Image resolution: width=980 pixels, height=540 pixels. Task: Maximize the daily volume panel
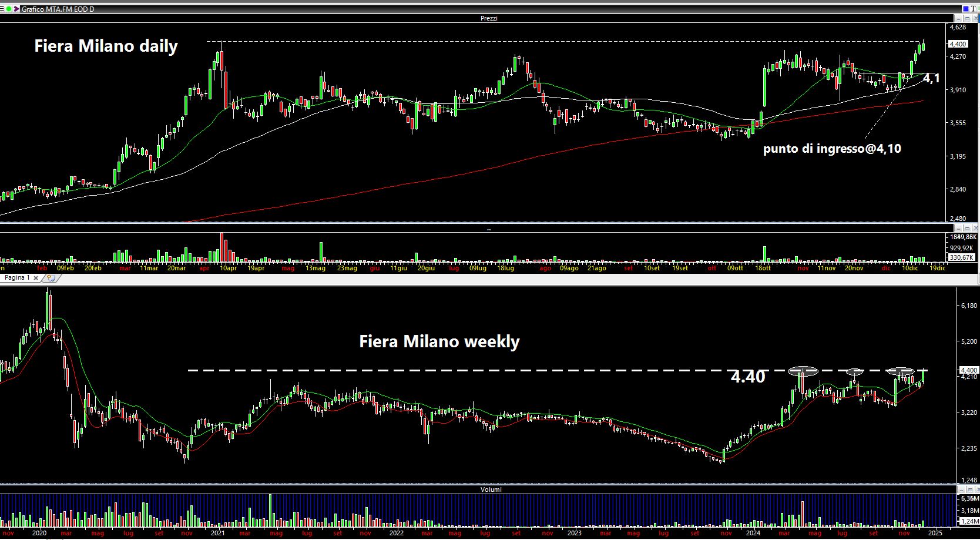(967, 228)
